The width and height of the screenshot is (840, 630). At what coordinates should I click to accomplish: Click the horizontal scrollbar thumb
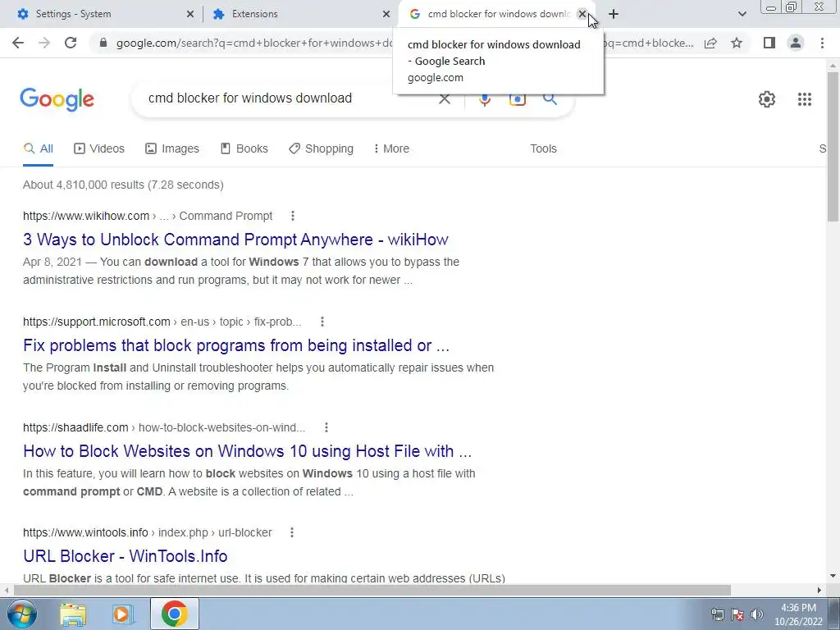click(x=372, y=590)
